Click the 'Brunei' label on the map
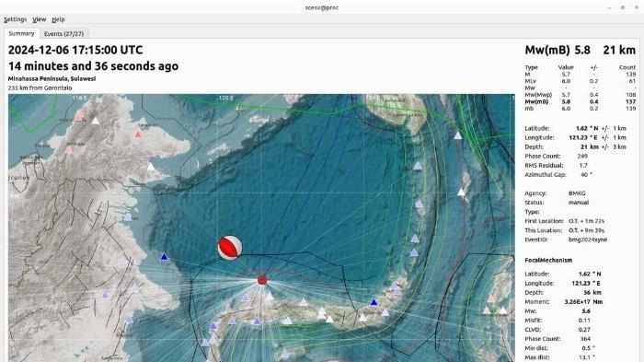644x362 pixels. pos(19,178)
